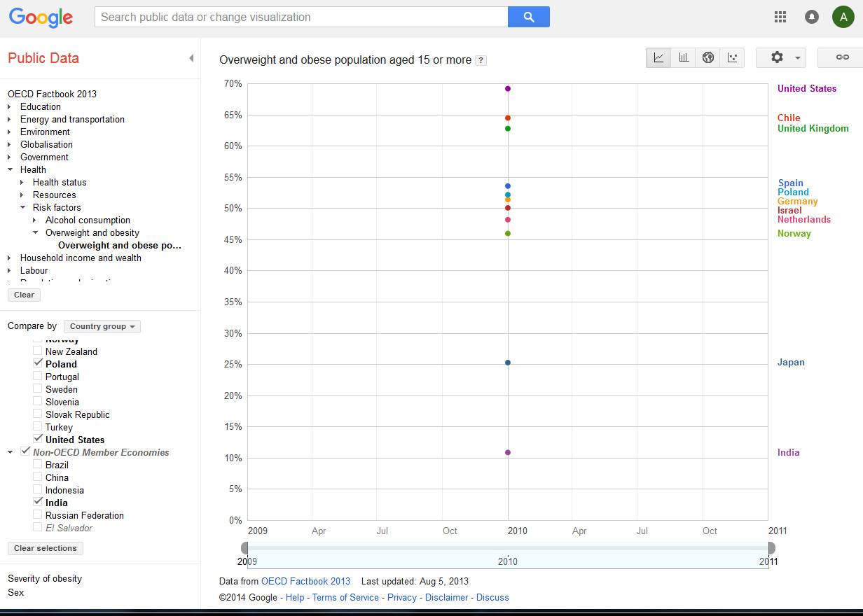
Task: Open the Disclaimer link
Action: (446, 597)
